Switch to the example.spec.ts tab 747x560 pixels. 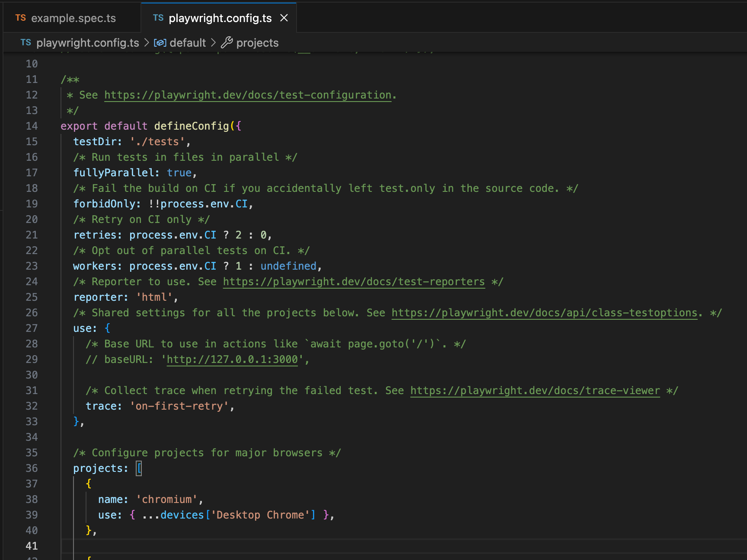pos(73,18)
